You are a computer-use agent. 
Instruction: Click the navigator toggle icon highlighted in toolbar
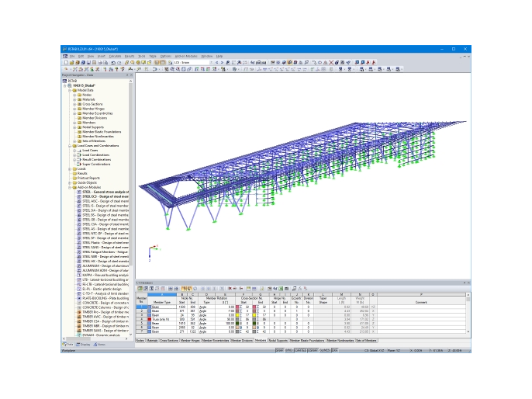(157, 62)
